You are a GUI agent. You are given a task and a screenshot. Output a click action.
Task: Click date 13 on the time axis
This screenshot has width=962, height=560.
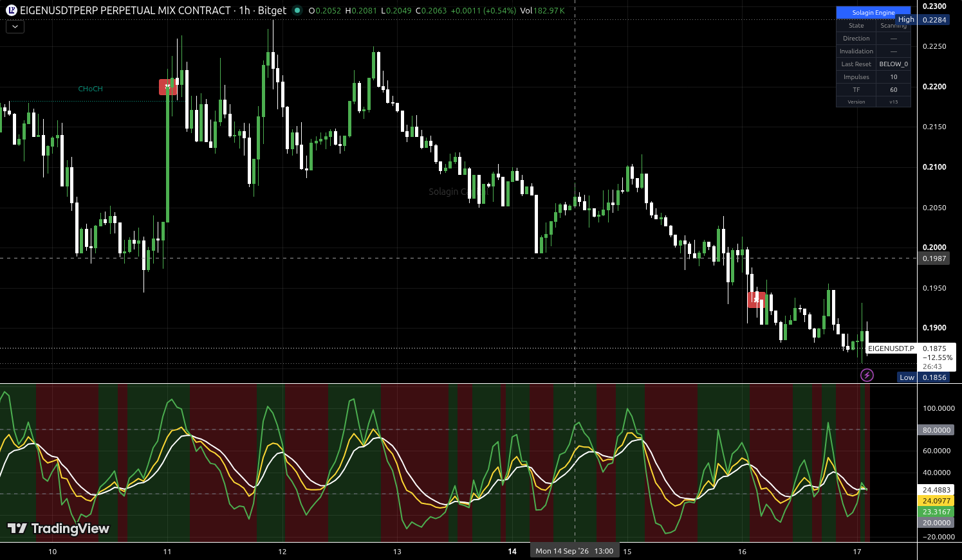(x=397, y=552)
